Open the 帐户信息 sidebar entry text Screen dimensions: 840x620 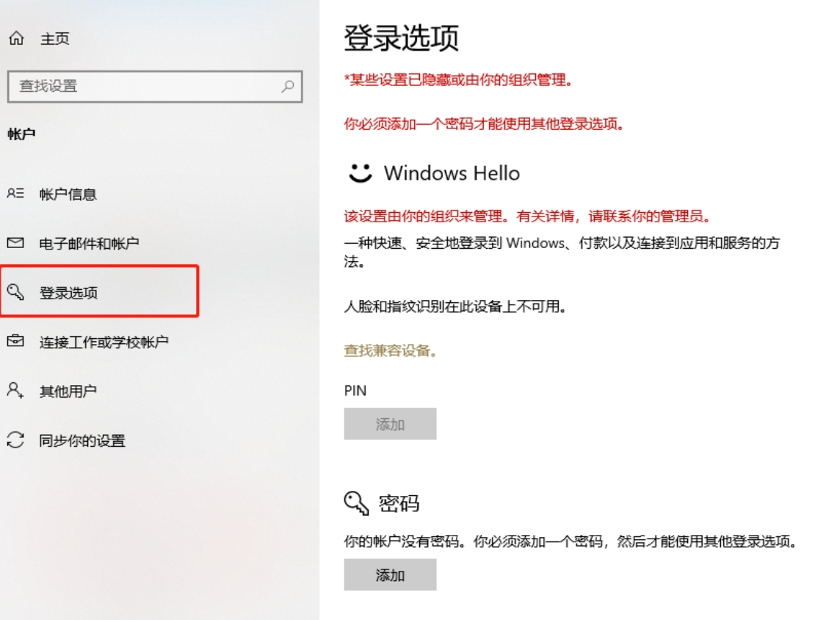click(x=68, y=194)
